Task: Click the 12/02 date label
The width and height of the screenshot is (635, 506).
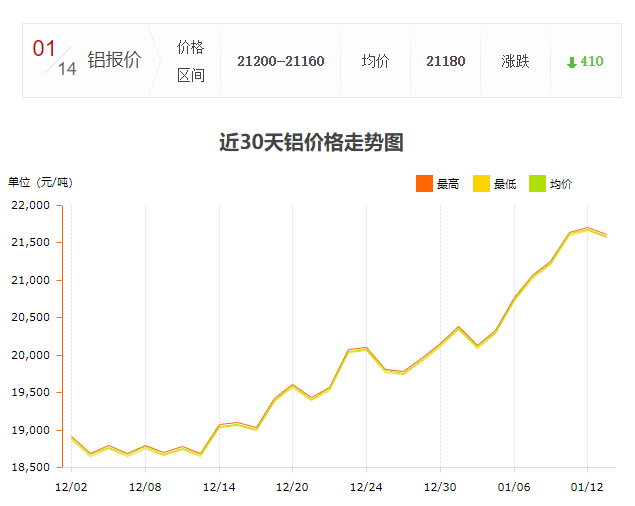Action: 71,487
